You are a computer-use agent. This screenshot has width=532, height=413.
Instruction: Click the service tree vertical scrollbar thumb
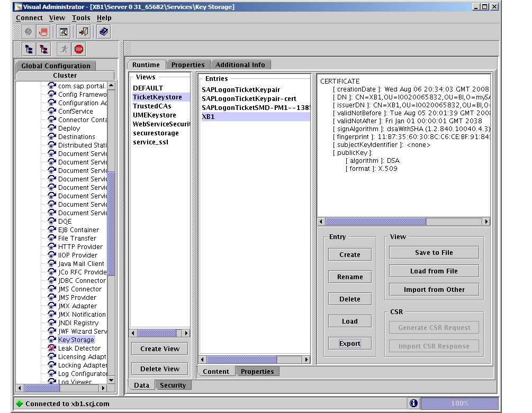tap(111, 224)
